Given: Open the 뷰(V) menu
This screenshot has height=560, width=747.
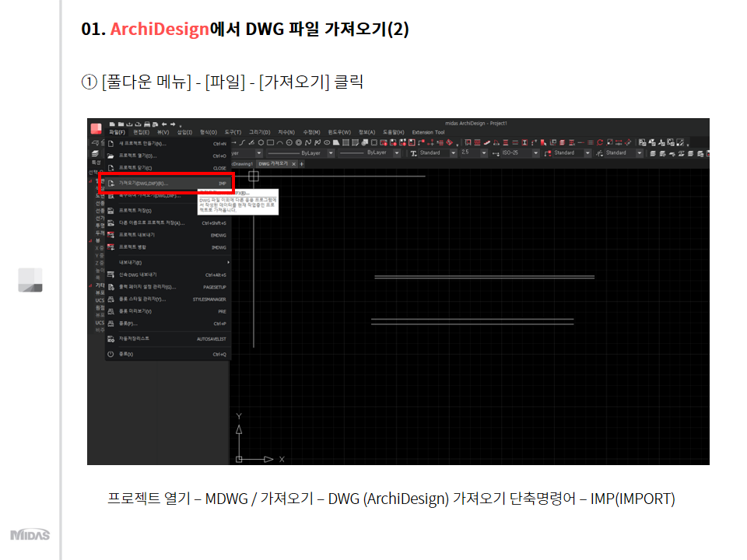Looking at the screenshot, I should [x=163, y=132].
